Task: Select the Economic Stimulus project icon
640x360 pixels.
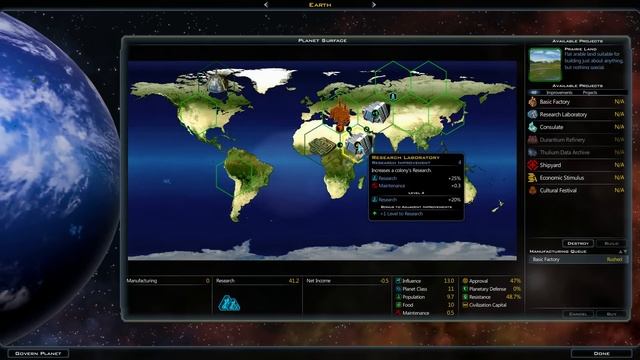Action: coord(533,178)
